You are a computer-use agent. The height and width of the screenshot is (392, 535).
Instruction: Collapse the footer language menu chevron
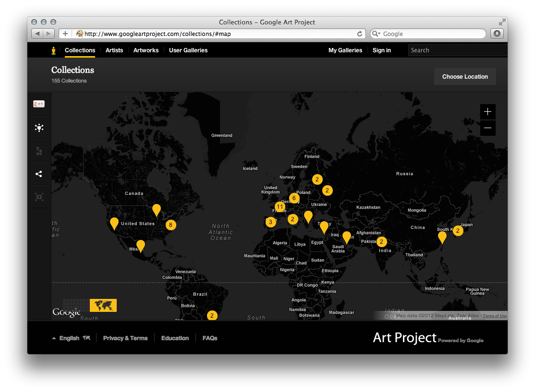[x=54, y=338]
